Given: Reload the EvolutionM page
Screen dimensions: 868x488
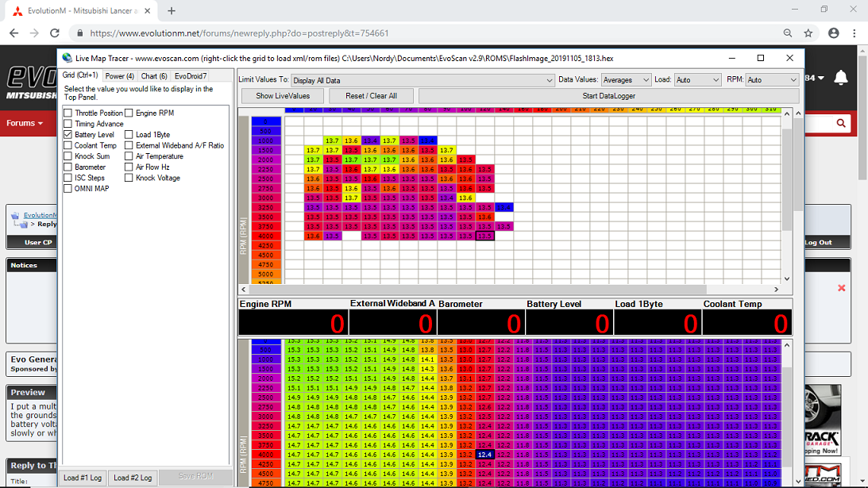Looking at the screenshot, I should [x=55, y=33].
